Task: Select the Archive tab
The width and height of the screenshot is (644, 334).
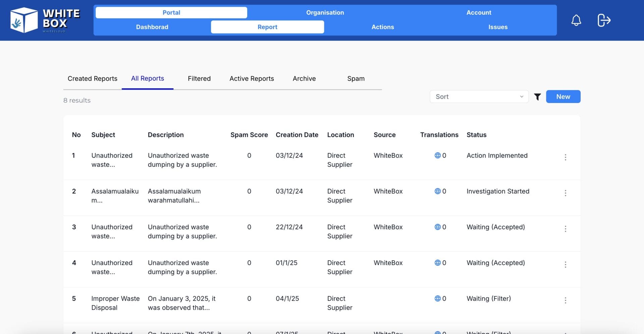Action: click(x=304, y=78)
